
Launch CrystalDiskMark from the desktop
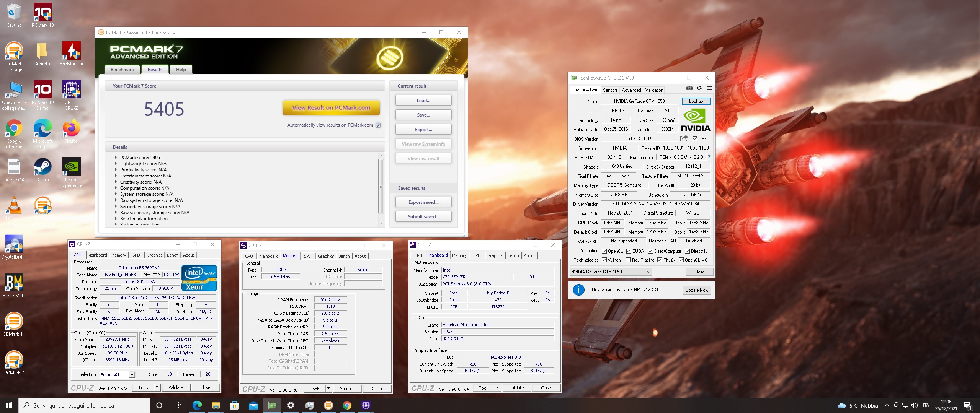click(14, 247)
